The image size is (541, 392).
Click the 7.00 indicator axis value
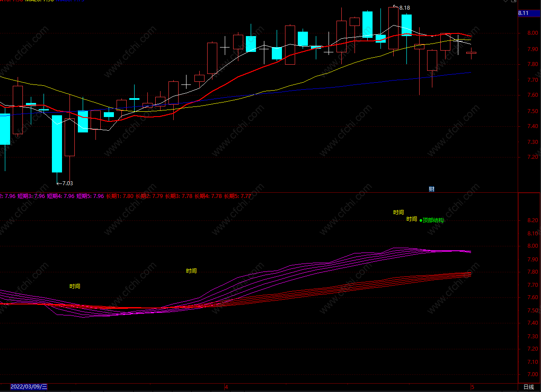(x=533, y=375)
